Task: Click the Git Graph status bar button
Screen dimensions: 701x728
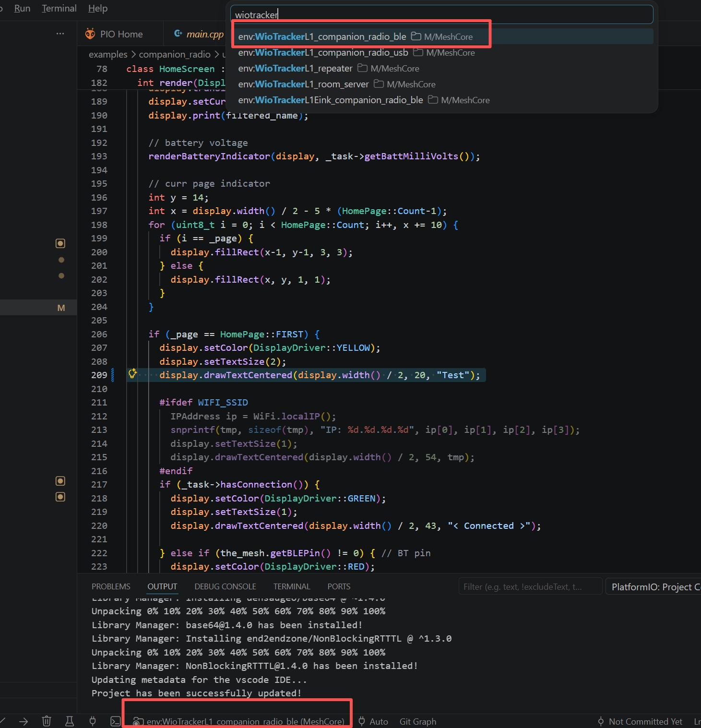Action: tap(417, 721)
